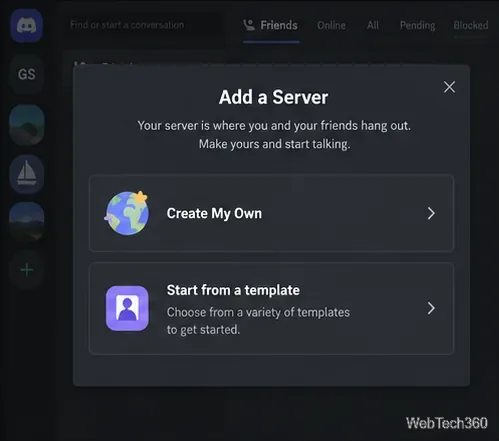This screenshot has height=441, width=499.
Task: Click the Friends waving person icon
Action: click(249, 25)
